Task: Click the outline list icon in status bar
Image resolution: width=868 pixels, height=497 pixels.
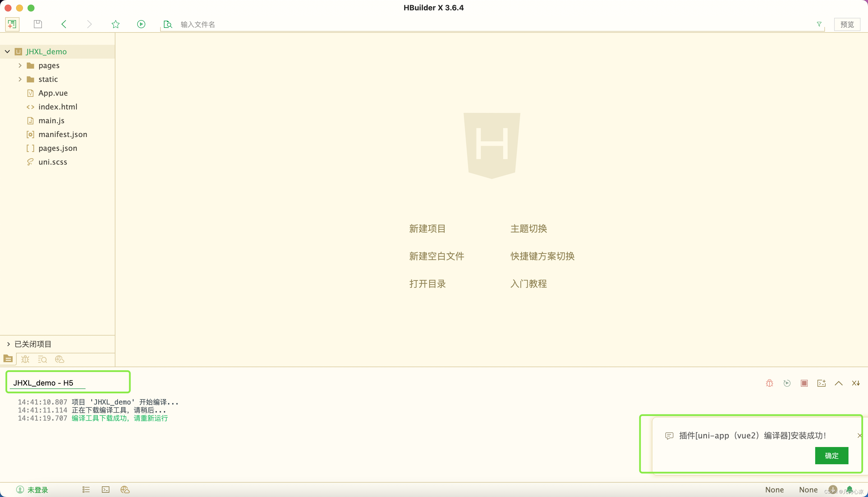Action: [86, 490]
